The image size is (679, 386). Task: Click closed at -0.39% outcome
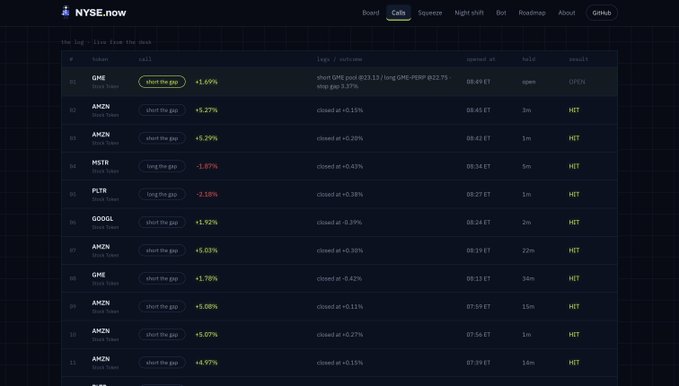click(339, 222)
